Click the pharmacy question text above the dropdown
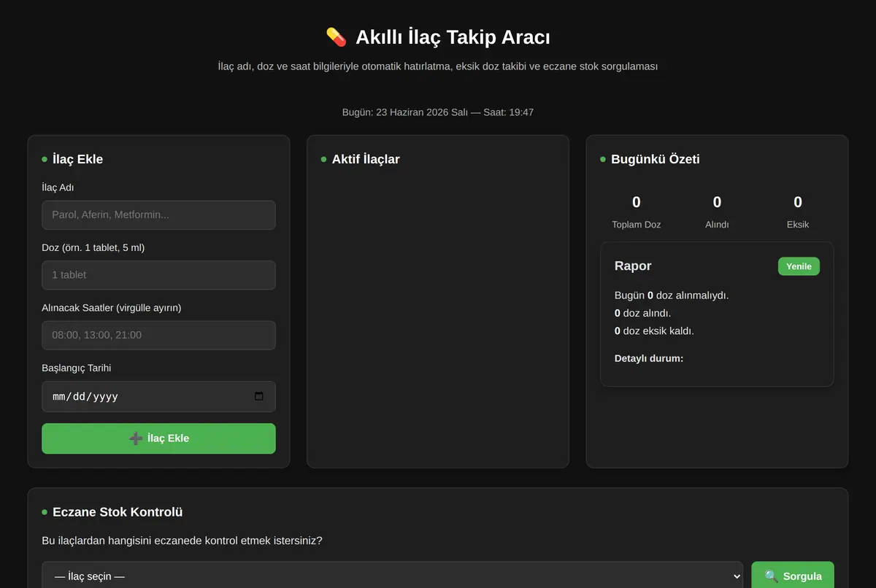 pos(182,541)
